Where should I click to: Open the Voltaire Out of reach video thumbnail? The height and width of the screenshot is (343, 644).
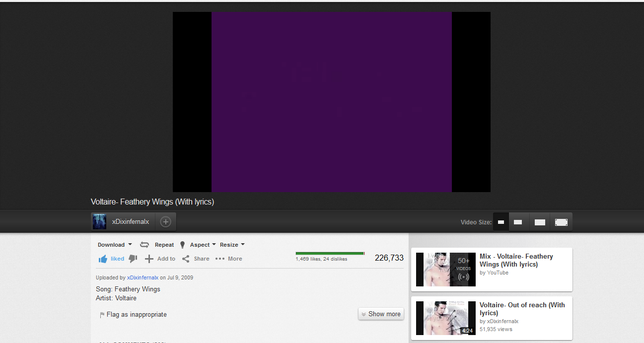(445, 318)
